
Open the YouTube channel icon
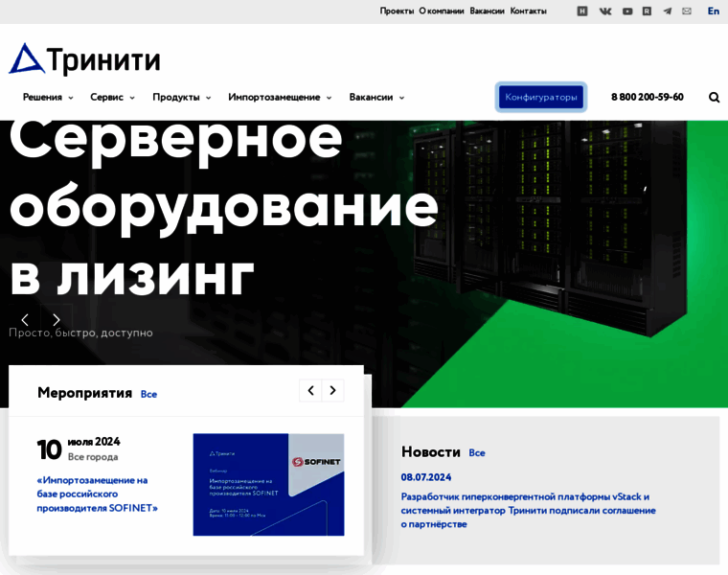pyautogui.click(x=627, y=11)
